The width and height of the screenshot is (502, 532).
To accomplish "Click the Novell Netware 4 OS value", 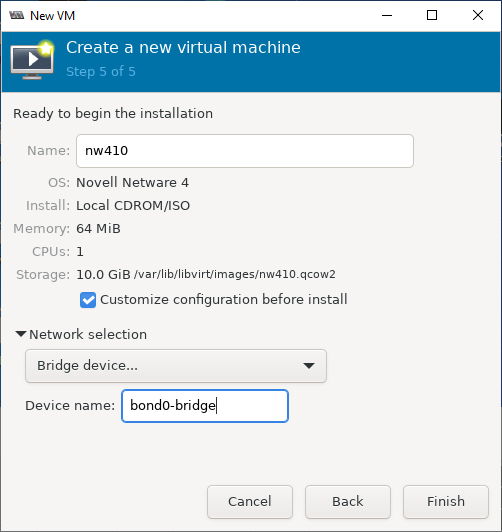I will (x=132, y=183).
